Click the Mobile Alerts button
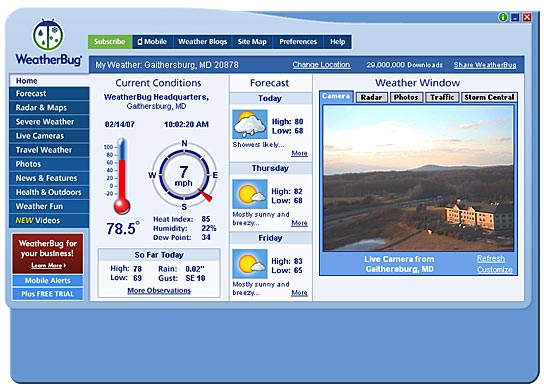The height and width of the screenshot is (390, 544). 48,280
